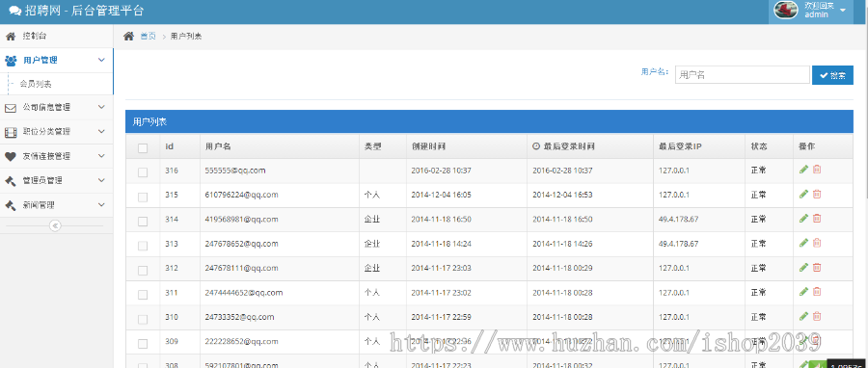This screenshot has height=368, width=868.
Task: Click the blue 搜索 search button
Action: (832, 75)
